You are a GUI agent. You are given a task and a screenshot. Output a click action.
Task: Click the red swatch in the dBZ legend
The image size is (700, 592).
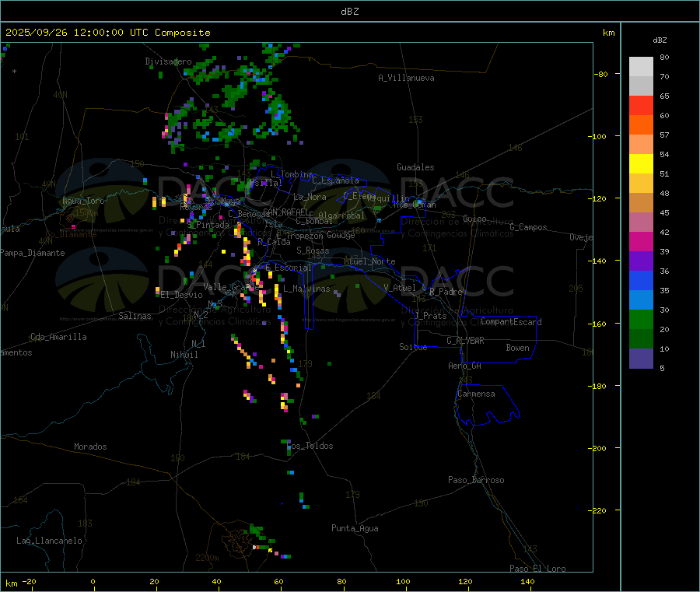(x=641, y=105)
